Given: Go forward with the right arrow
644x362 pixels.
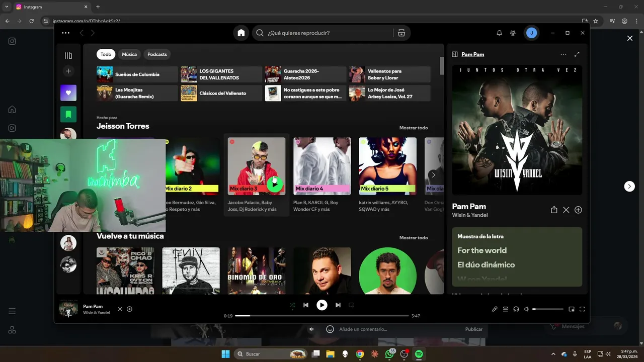Looking at the screenshot, I should 93,33.
